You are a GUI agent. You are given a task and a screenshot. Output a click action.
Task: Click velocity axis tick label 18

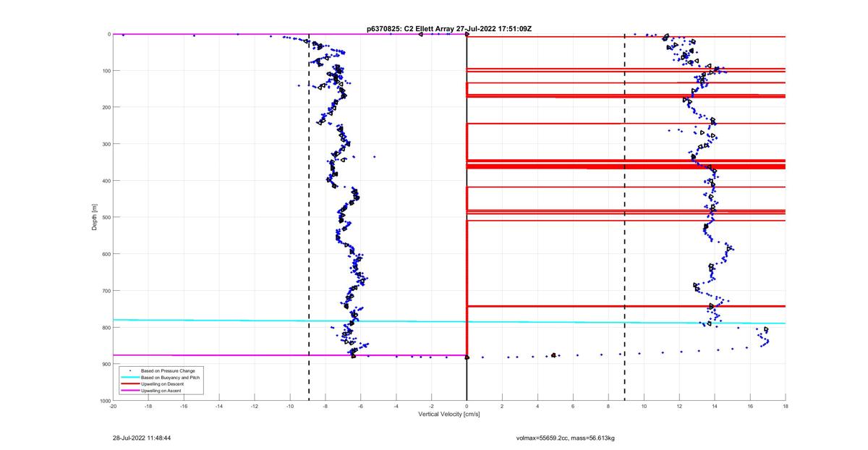[786, 407]
